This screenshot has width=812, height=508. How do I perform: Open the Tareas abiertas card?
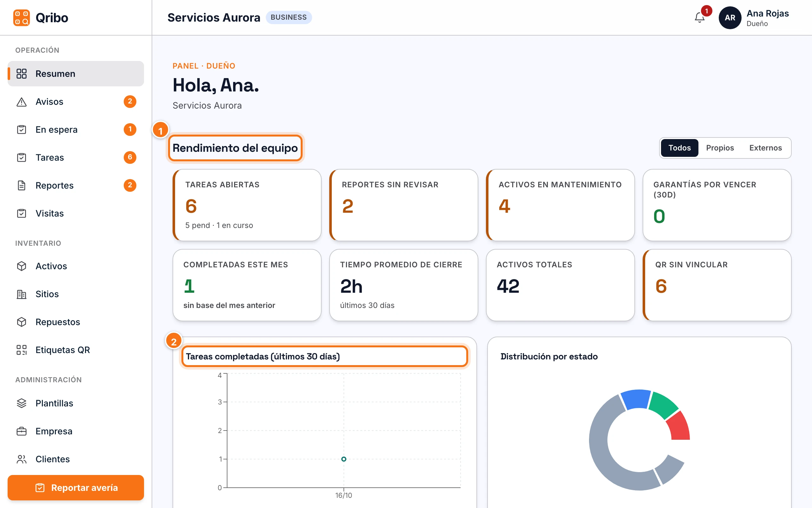pos(247,205)
